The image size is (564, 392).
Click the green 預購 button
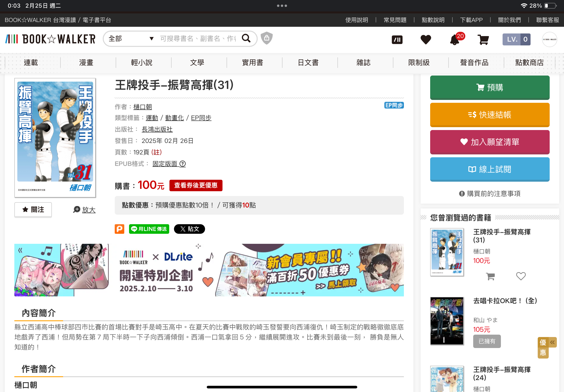490,87
